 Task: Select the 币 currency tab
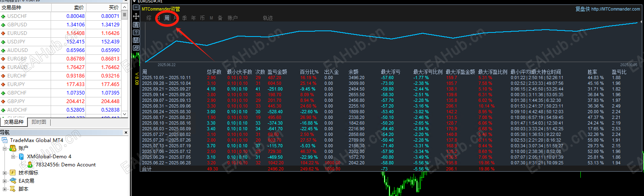tap(202, 18)
